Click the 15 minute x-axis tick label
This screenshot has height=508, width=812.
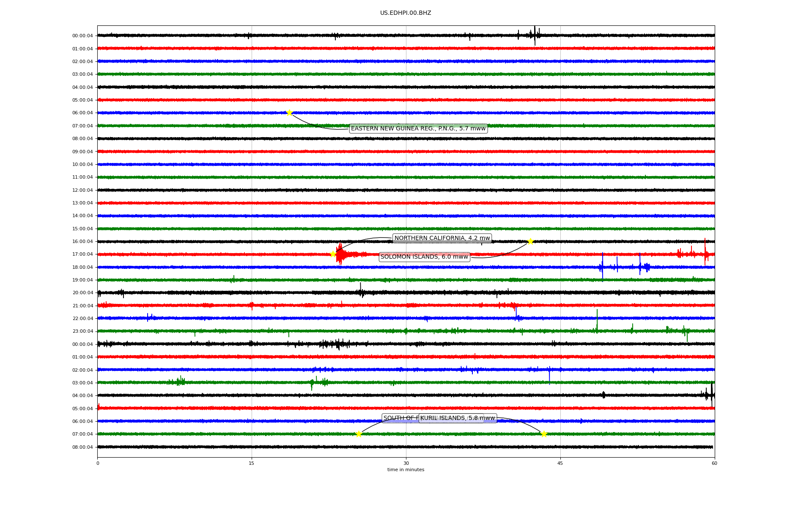pyautogui.click(x=252, y=463)
